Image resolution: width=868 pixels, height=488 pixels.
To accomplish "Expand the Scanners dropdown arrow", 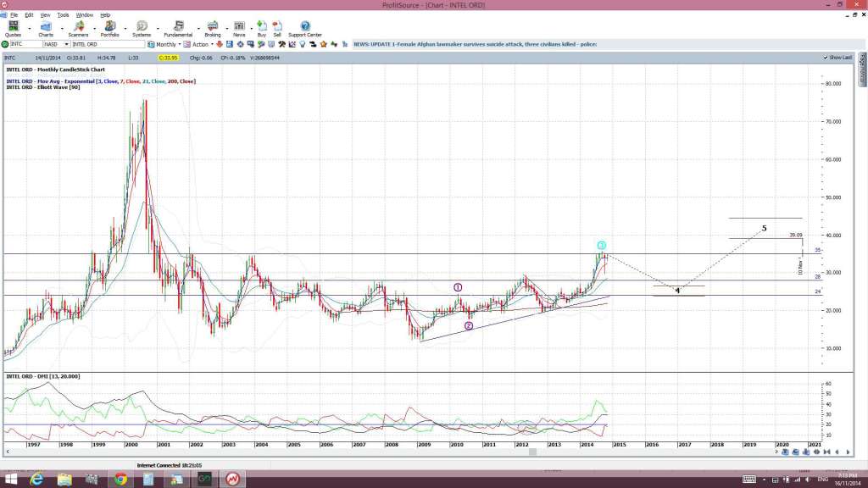I will pos(95,28).
